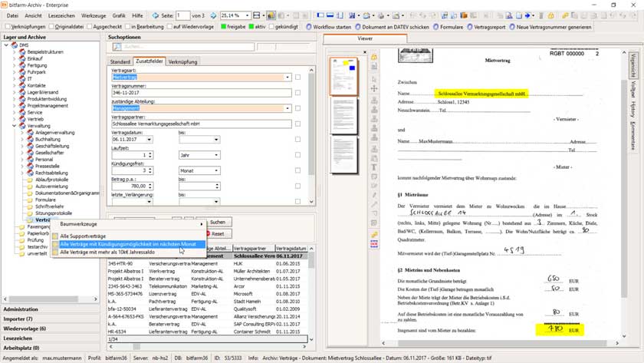Image resolution: width=644 pixels, height=363 pixels.
Task: Expand the Einkauf tree node
Action: point(15,58)
